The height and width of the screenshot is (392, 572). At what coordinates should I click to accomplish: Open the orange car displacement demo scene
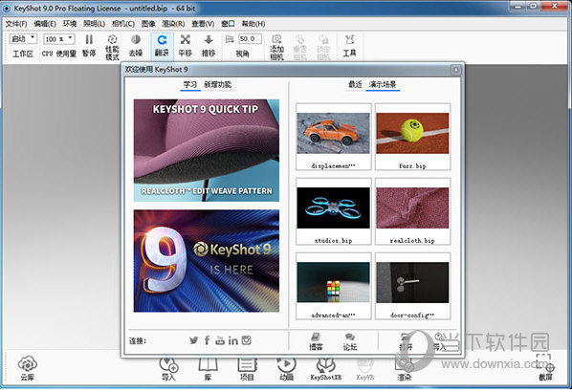334,137
